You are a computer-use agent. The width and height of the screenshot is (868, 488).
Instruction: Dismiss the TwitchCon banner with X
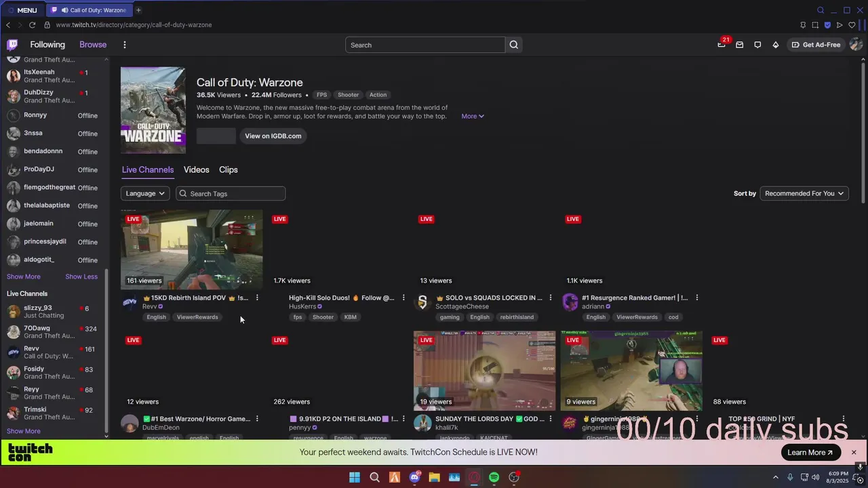click(x=854, y=453)
